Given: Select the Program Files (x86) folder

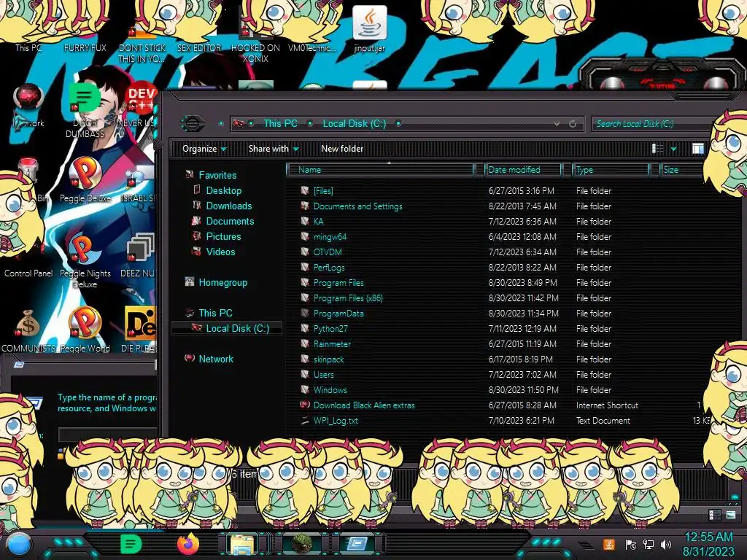Looking at the screenshot, I should click(348, 298).
